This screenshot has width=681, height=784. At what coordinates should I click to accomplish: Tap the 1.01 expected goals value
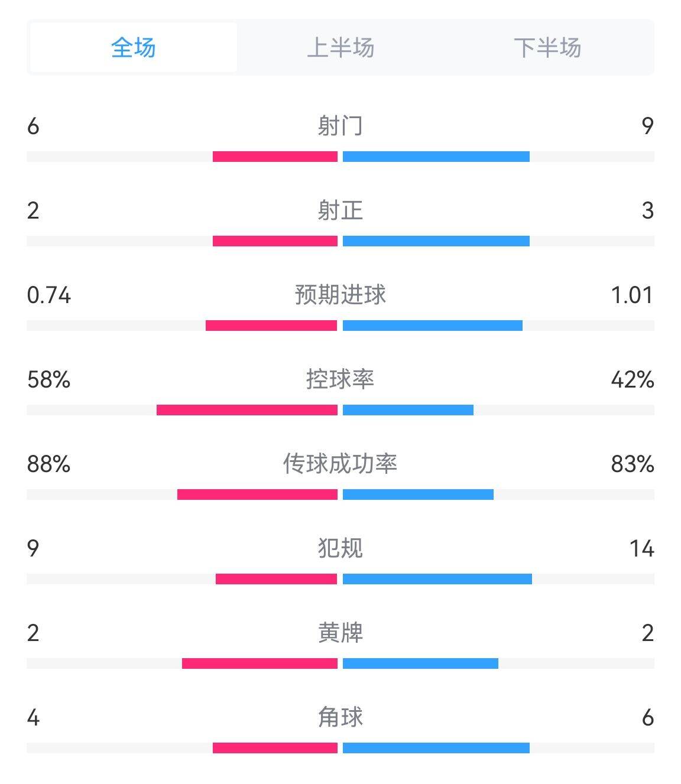pos(632,295)
